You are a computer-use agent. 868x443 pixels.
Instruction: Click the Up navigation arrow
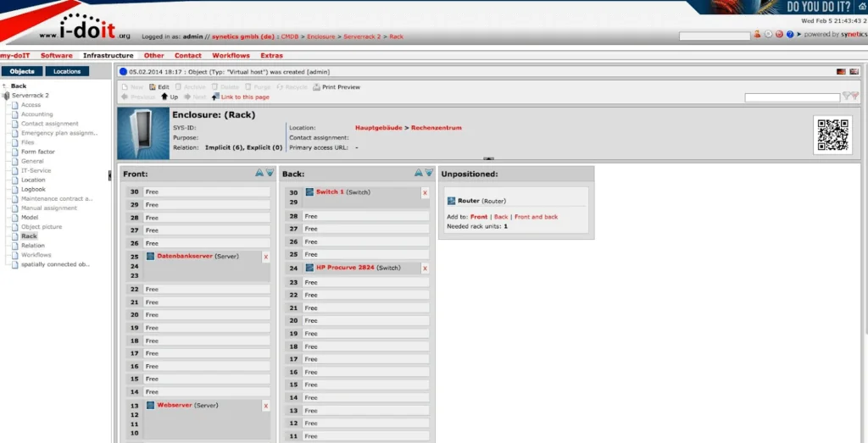(x=169, y=97)
